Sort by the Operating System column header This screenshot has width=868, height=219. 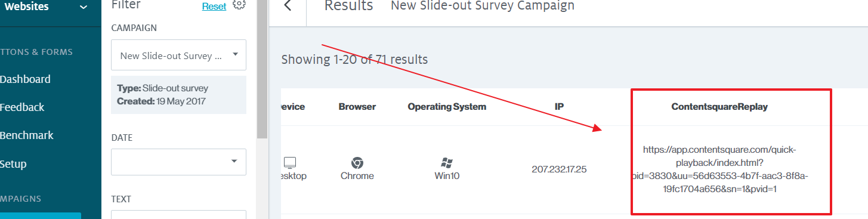pos(447,107)
